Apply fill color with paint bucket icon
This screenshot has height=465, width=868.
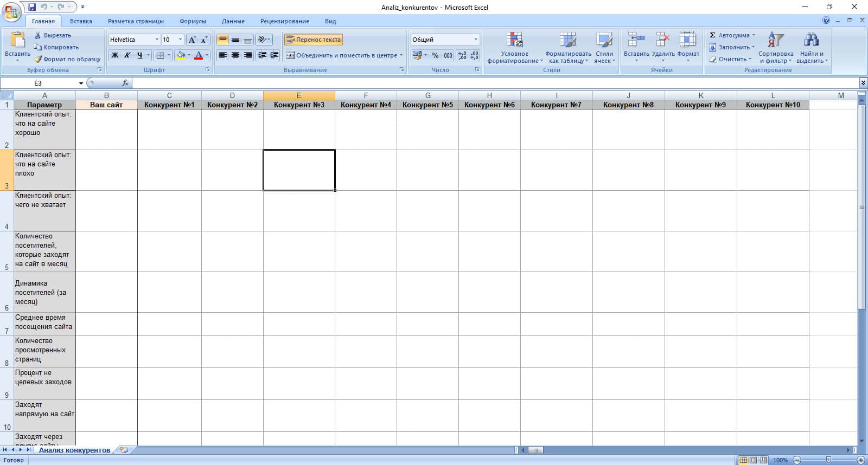click(181, 55)
